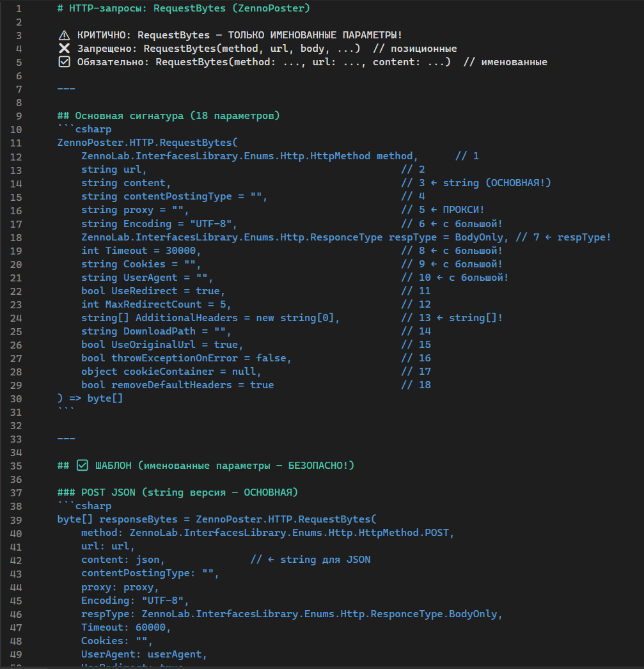Place cursor on "string proxy" parameter
Image resolution: width=644 pixels, height=669 pixels.
(118, 210)
